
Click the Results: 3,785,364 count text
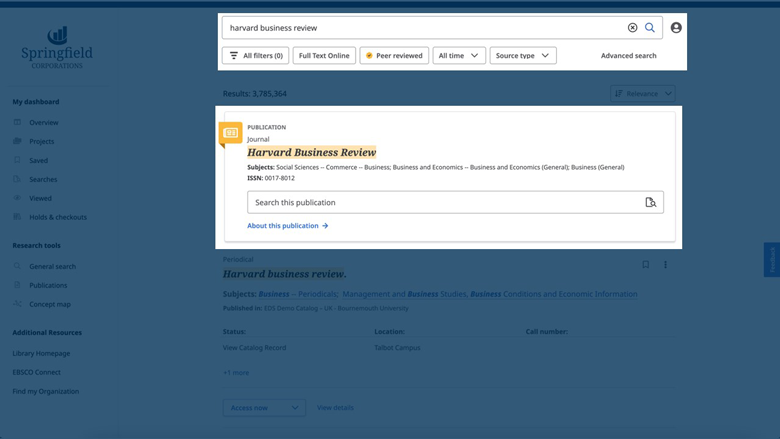point(255,93)
